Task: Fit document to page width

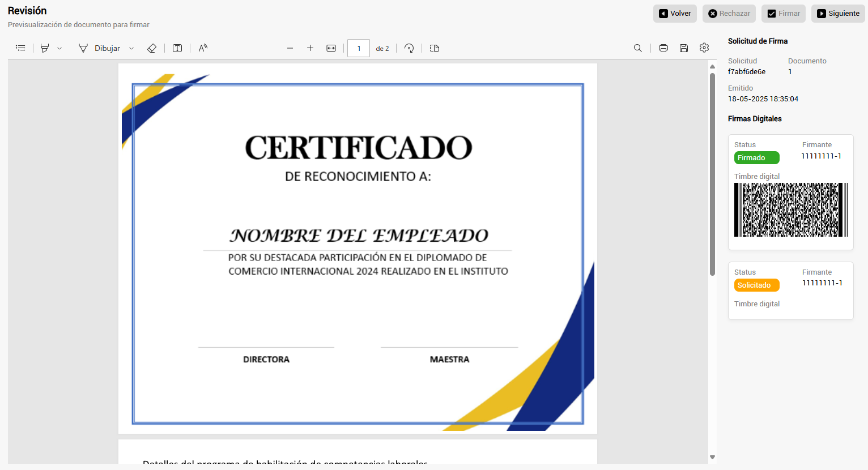Action: 331,48
